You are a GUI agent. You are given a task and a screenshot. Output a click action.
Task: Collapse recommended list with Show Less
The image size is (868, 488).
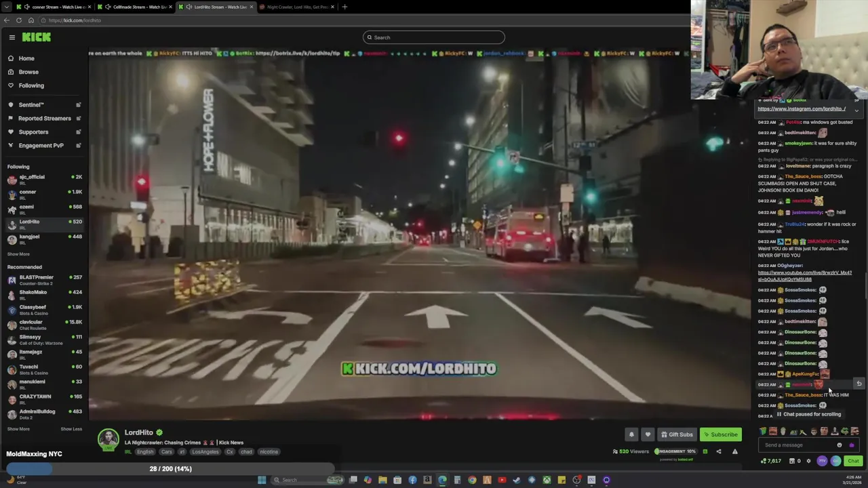[71, 429]
